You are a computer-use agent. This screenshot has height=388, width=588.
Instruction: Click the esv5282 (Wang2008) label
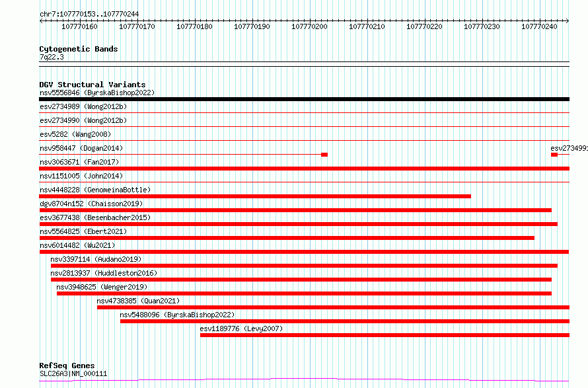click(x=75, y=134)
